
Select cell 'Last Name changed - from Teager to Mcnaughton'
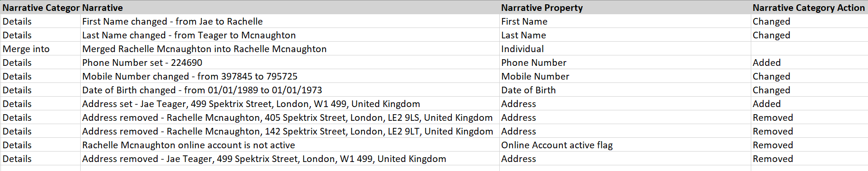290,35
